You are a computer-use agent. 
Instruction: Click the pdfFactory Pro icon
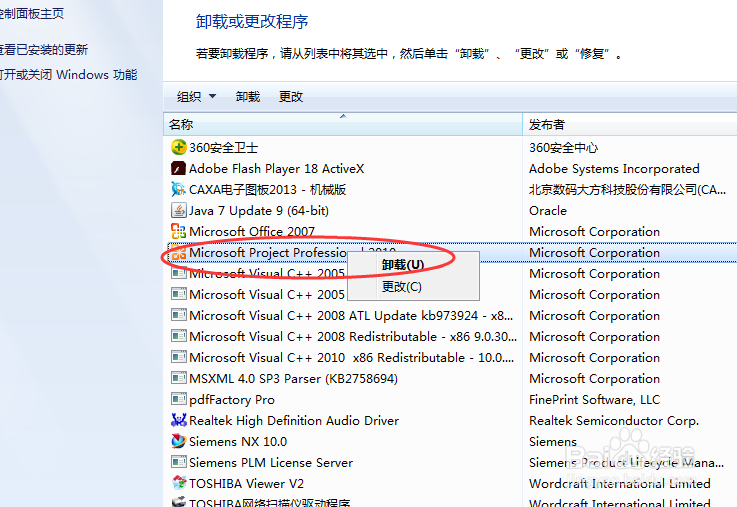pos(179,399)
